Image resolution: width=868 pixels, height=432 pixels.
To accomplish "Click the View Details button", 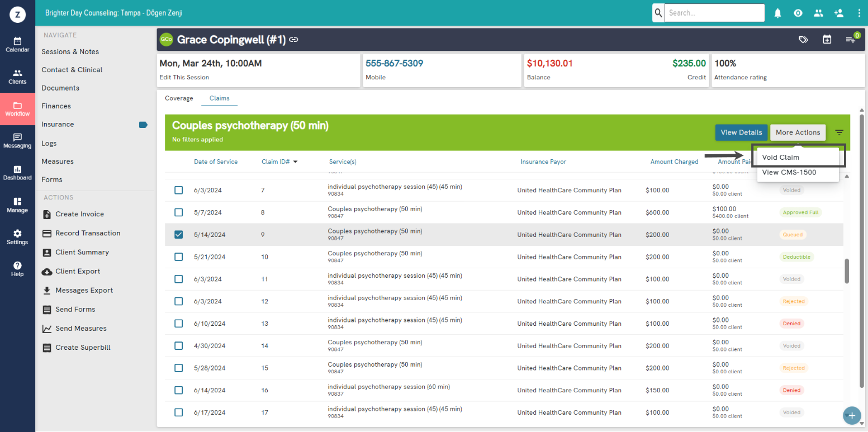I will (741, 132).
